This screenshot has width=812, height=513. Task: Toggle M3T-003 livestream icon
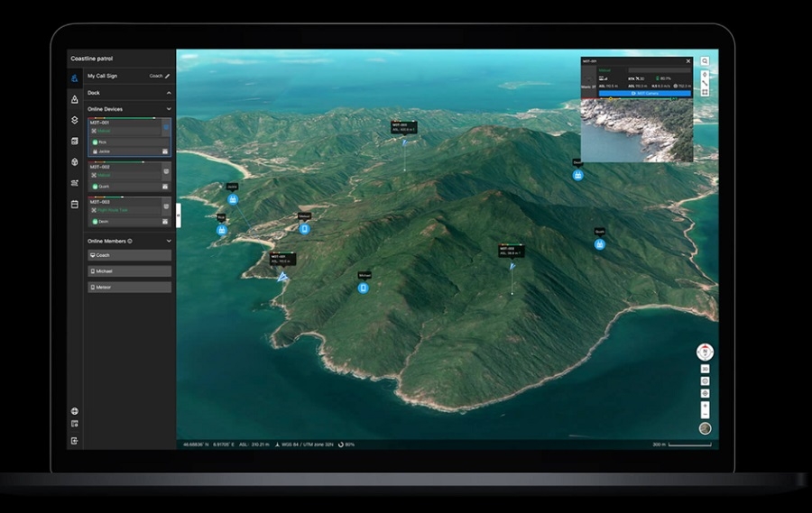166,206
